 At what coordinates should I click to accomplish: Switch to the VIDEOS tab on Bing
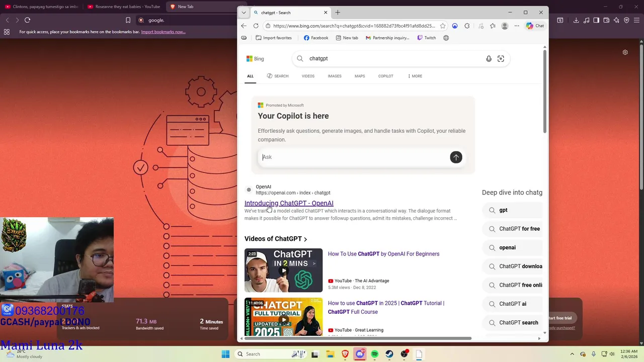tap(308, 76)
